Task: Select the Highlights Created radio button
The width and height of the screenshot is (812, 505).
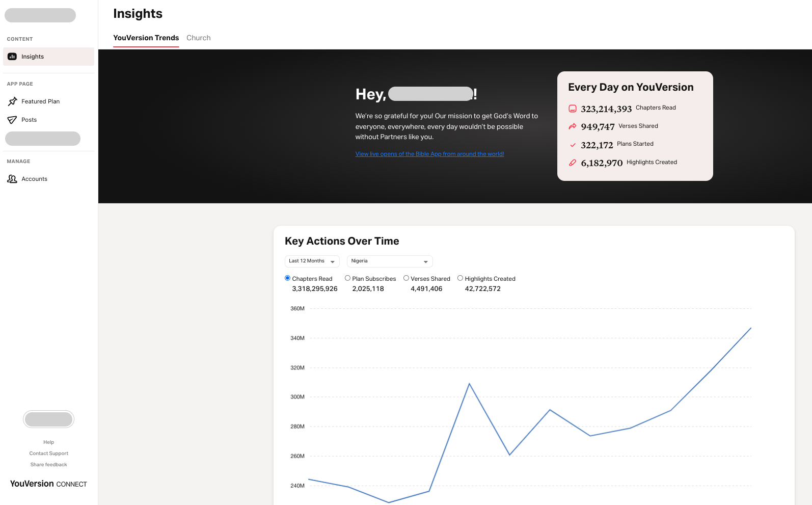Action: [460, 278]
